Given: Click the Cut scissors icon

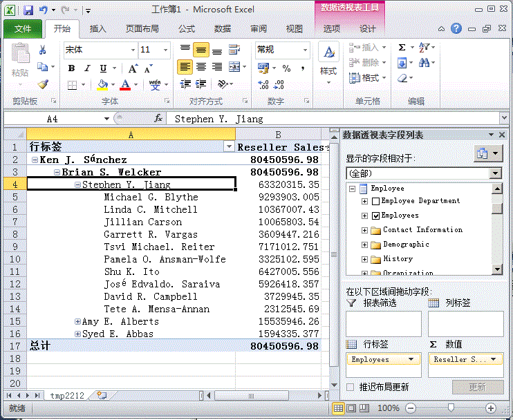Looking at the screenshot, I should pos(43,50).
